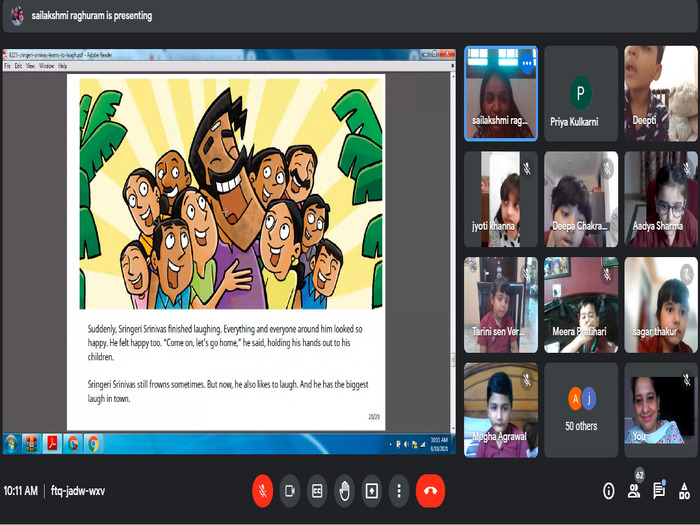Select the Tarini sen Ver... video tile
700x525 pixels.
point(501,305)
